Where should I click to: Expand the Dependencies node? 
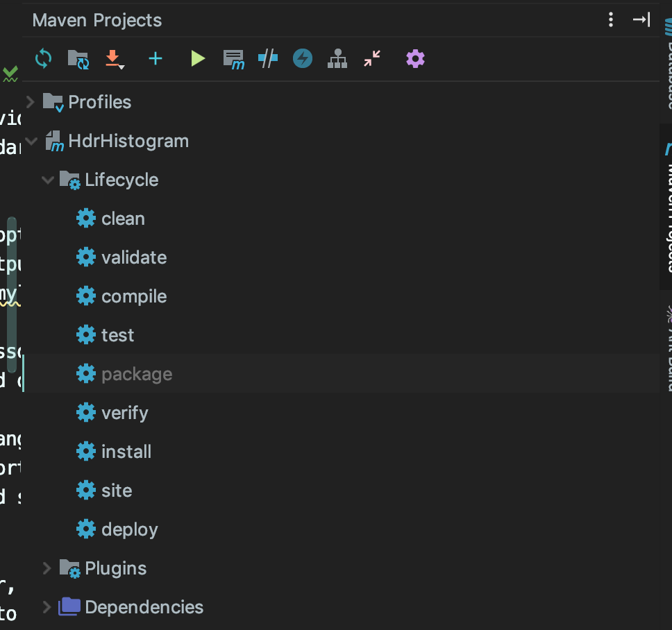[47, 607]
